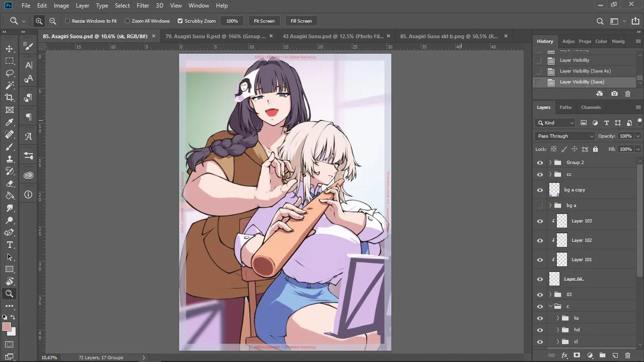Switch to 79. Asagiri Suou R.psd document tab

(216, 36)
